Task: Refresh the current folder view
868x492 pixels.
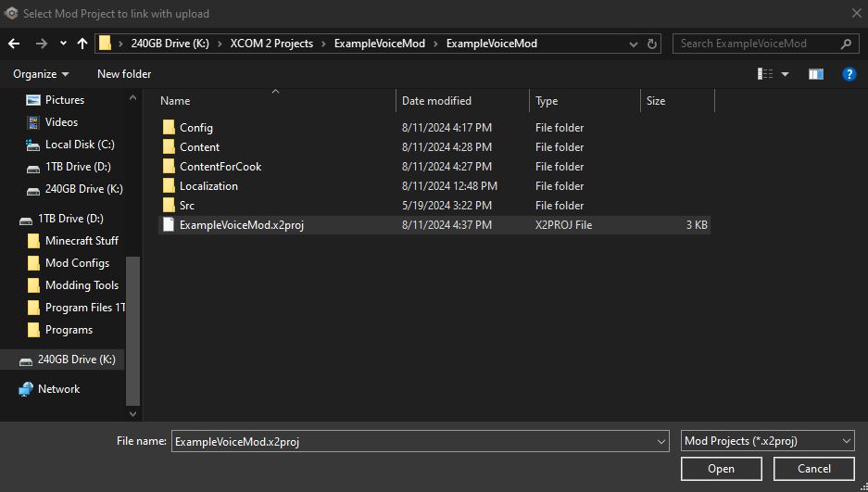Action: click(x=653, y=44)
